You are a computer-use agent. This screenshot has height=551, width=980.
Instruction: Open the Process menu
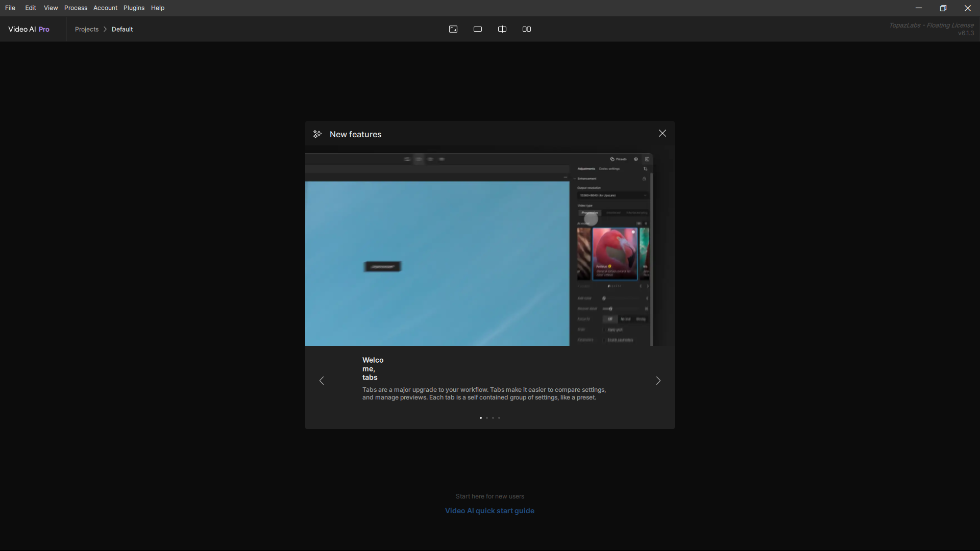click(x=76, y=8)
